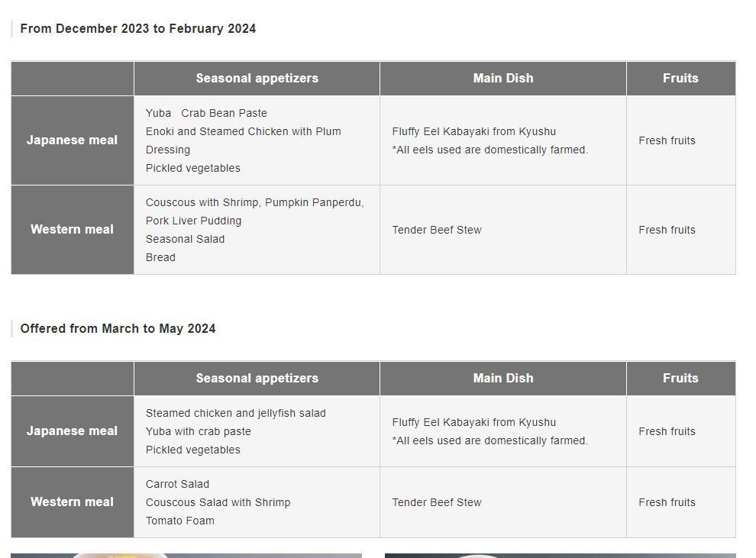Screen dimensions: 756x558
Task: Select 'Fruits' header in first table
Action: (681, 78)
